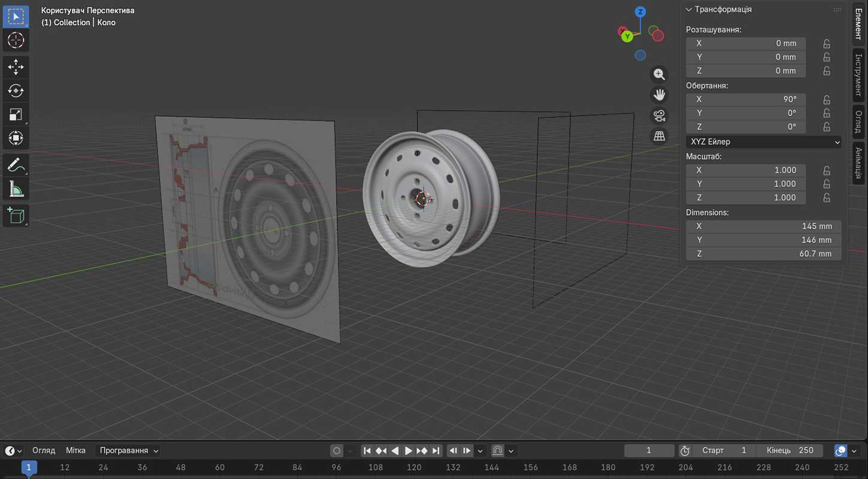
Task: Select the Scale tool
Action: click(x=16, y=114)
